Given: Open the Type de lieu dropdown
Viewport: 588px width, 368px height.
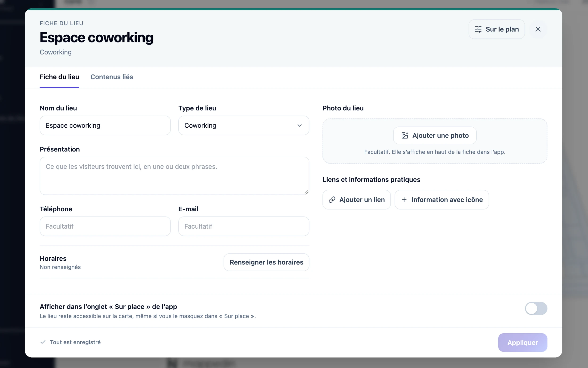Looking at the screenshot, I should click(x=244, y=125).
